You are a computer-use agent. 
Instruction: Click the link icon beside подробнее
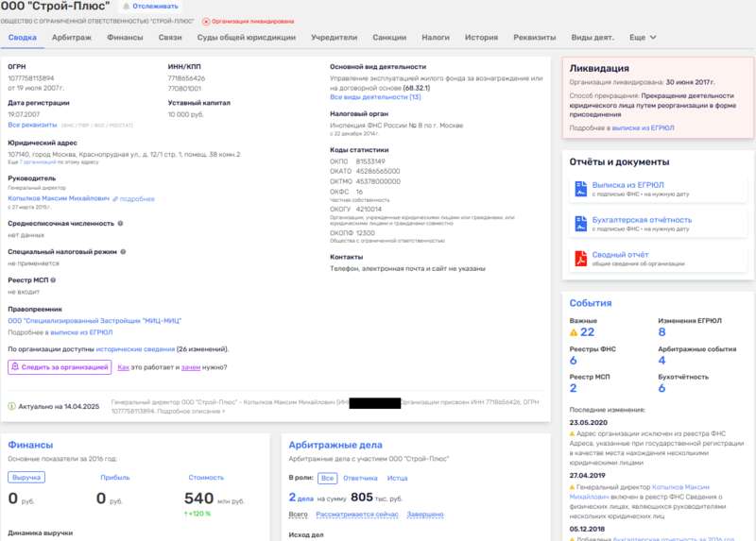coord(115,199)
